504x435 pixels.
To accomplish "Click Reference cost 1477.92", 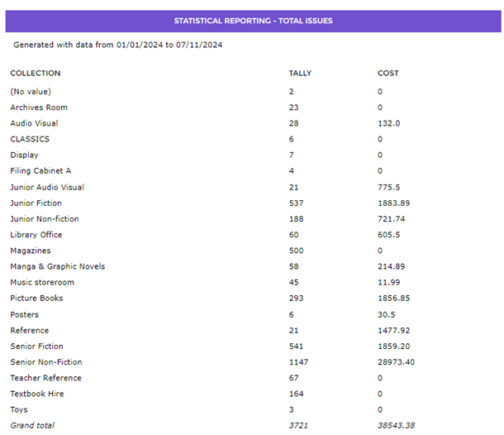I will tap(394, 331).
